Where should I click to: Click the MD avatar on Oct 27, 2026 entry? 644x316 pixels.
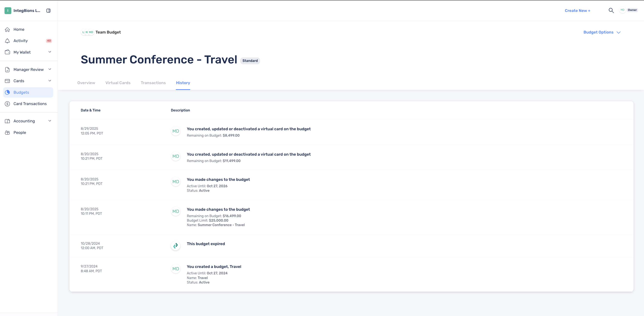coord(176,182)
